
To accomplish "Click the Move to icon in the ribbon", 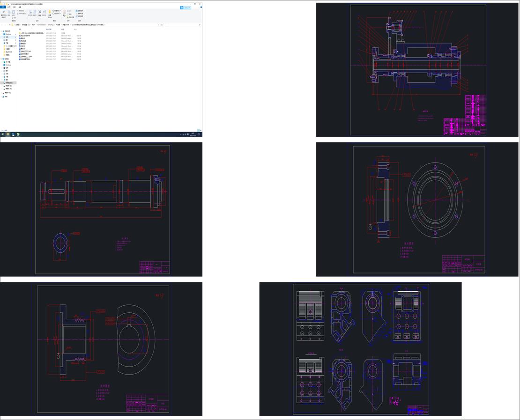I will pyautogui.click(x=30, y=12).
